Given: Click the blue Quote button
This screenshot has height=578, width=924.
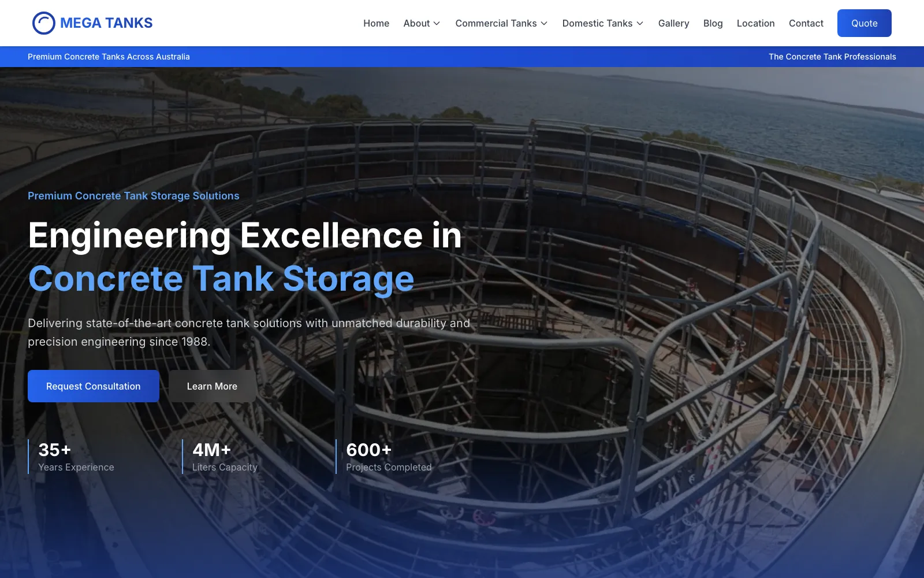Looking at the screenshot, I should (865, 23).
